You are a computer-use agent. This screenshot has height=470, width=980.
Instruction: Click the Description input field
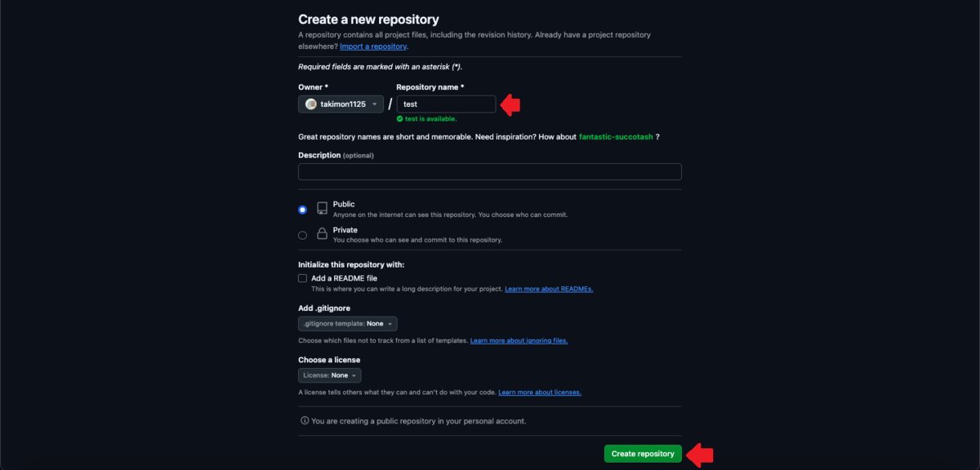click(x=489, y=171)
